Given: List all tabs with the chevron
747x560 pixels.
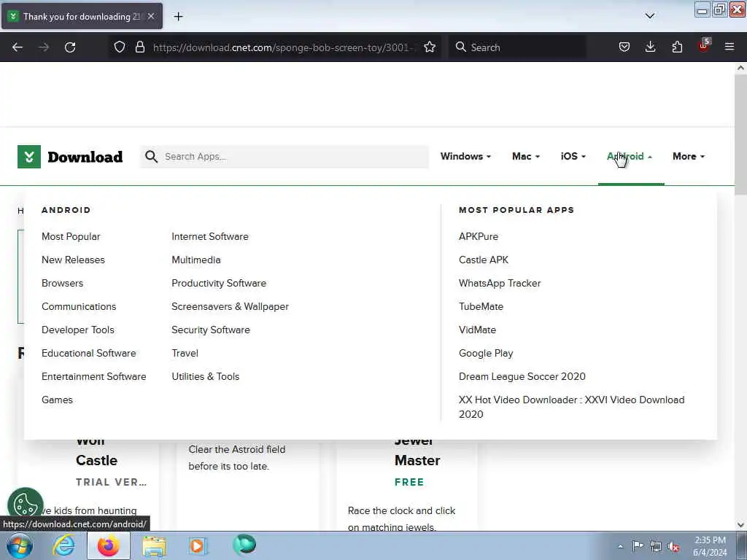Looking at the screenshot, I should 649,16.
